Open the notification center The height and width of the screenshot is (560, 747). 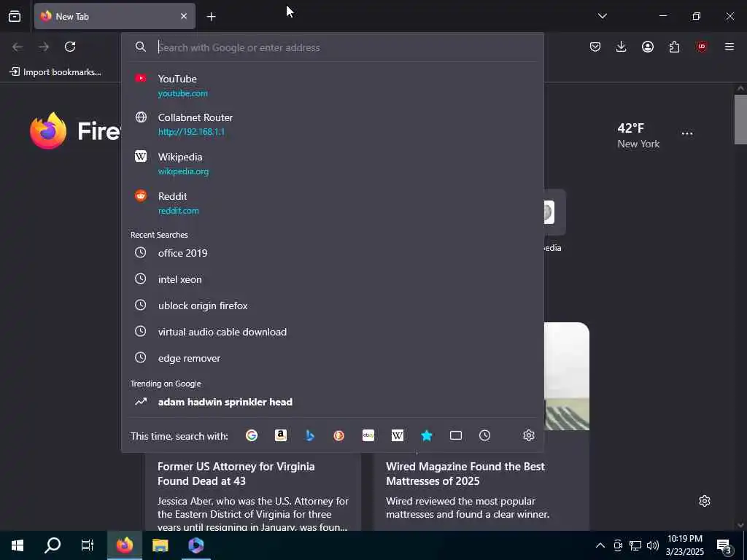coord(724,545)
